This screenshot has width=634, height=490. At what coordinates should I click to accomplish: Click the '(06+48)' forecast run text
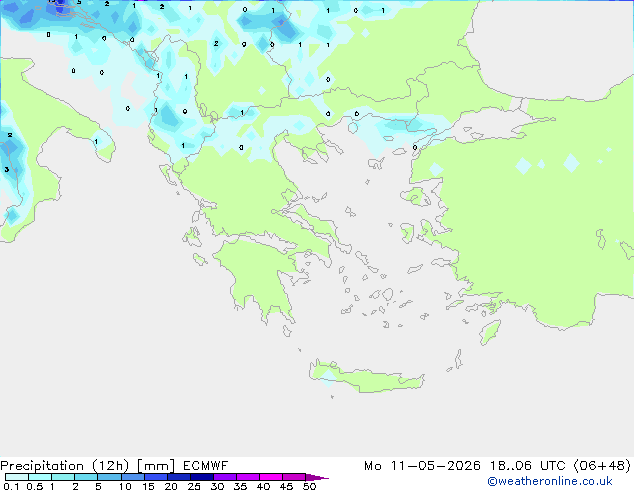point(602,466)
